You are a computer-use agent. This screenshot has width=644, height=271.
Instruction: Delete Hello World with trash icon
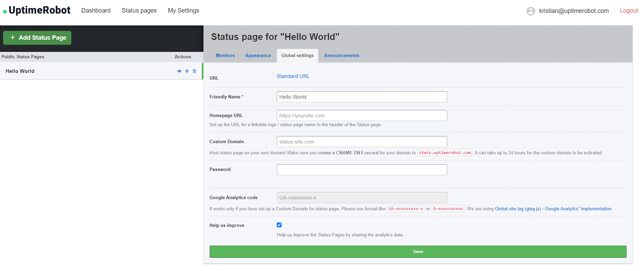coord(194,71)
